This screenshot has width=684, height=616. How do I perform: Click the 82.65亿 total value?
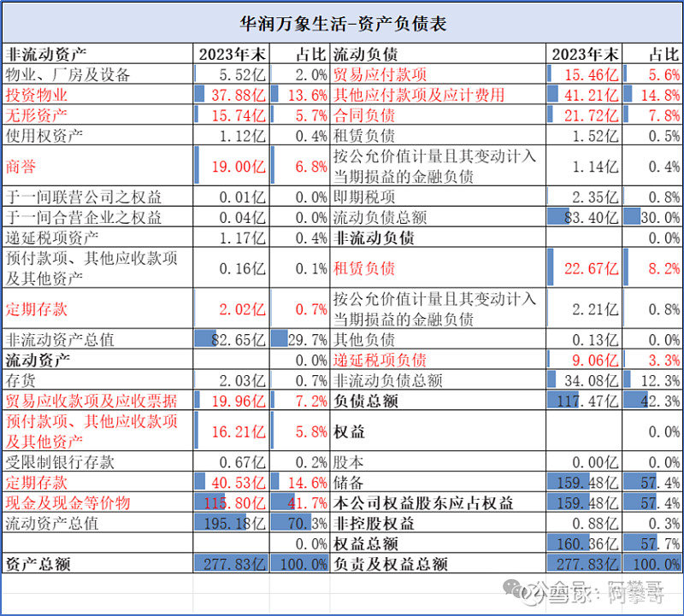pyautogui.click(x=239, y=339)
